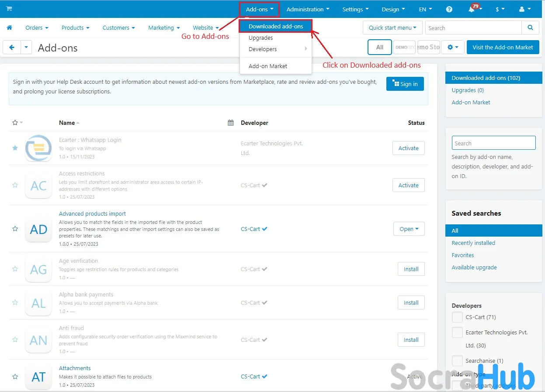Click the AN icon for Anti fraud
Screen dimensions: 545x392
coord(38,340)
